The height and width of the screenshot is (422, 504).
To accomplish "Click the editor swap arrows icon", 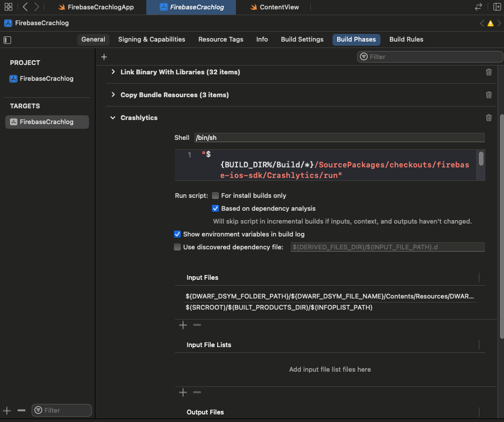I will tap(478, 7).
